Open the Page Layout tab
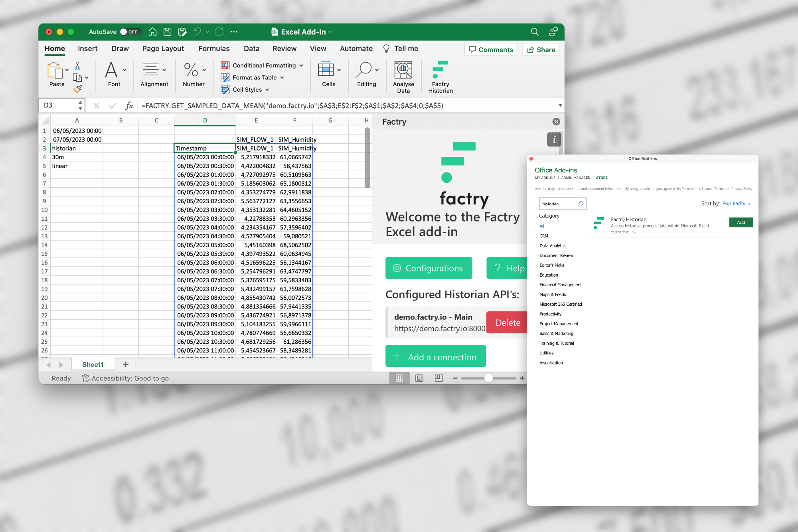Viewport: 798px width, 532px height. point(163,49)
